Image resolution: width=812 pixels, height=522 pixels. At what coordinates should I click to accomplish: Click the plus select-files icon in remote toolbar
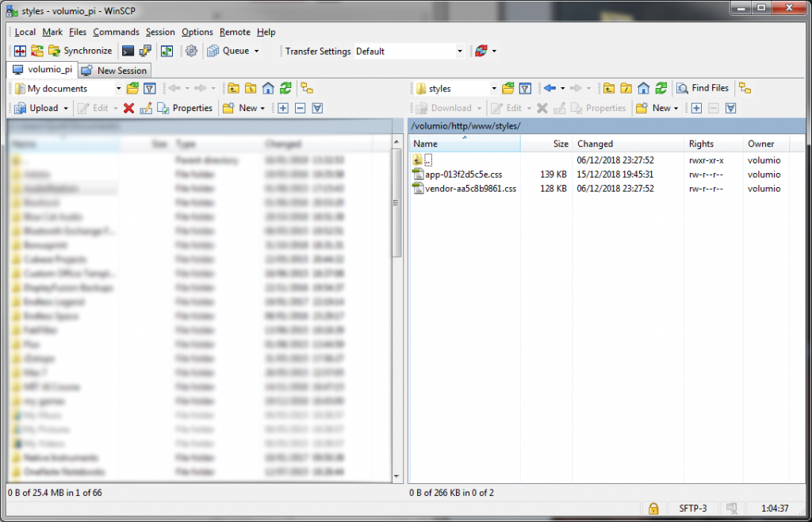pyautogui.click(x=696, y=108)
